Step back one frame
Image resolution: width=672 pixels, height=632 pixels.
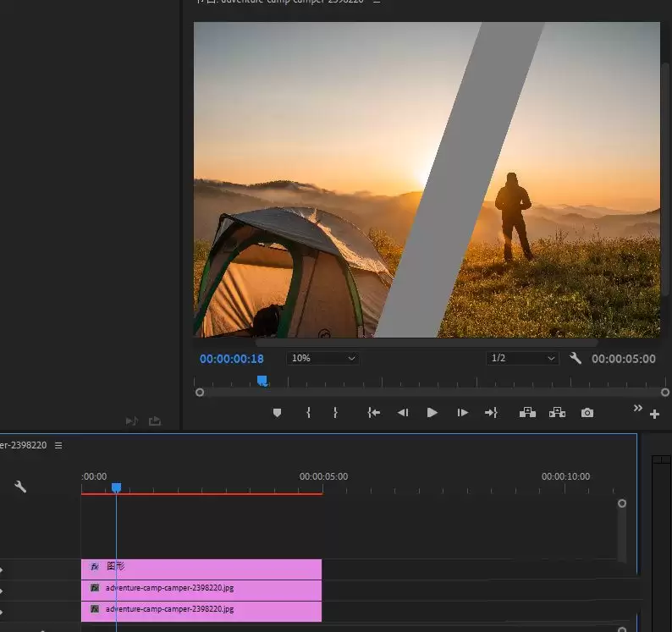(x=402, y=413)
